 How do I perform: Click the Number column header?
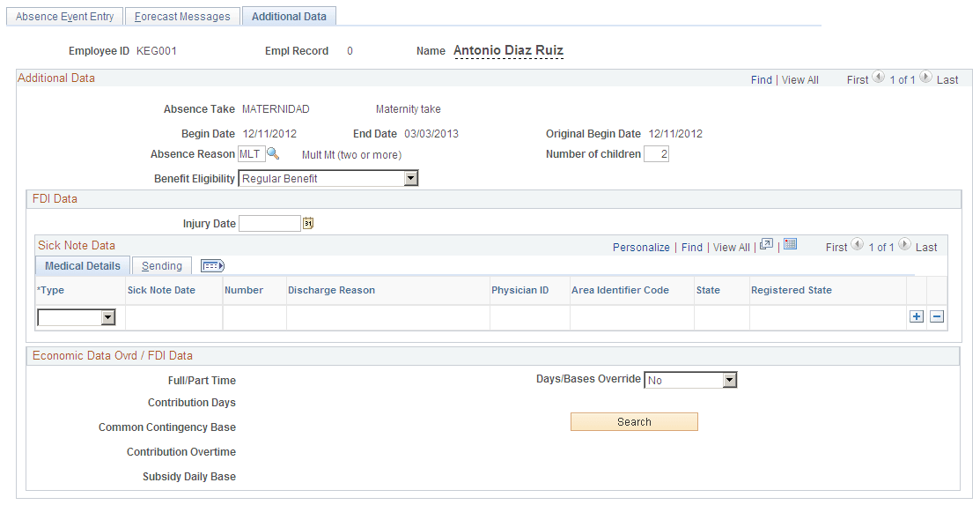pyautogui.click(x=244, y=290)
